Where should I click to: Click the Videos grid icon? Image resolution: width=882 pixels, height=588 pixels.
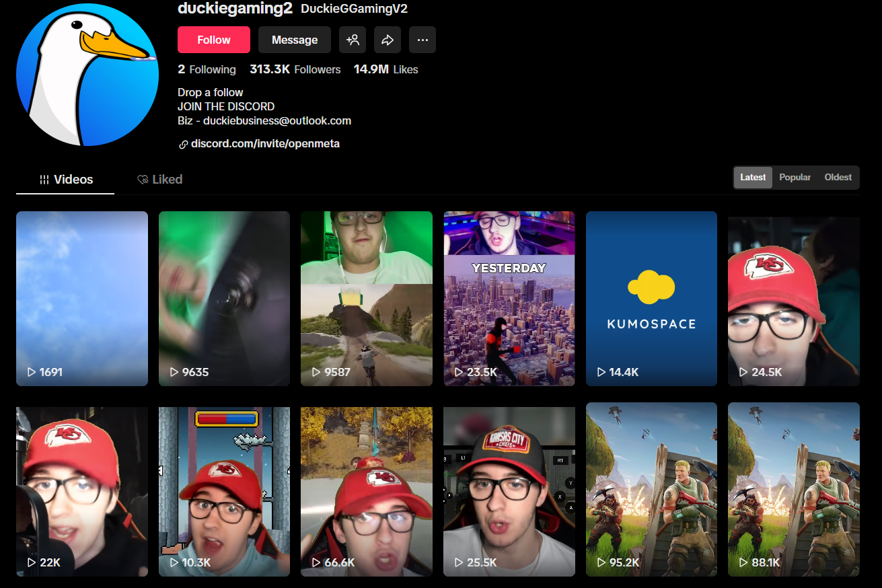[x=44, y=179]
